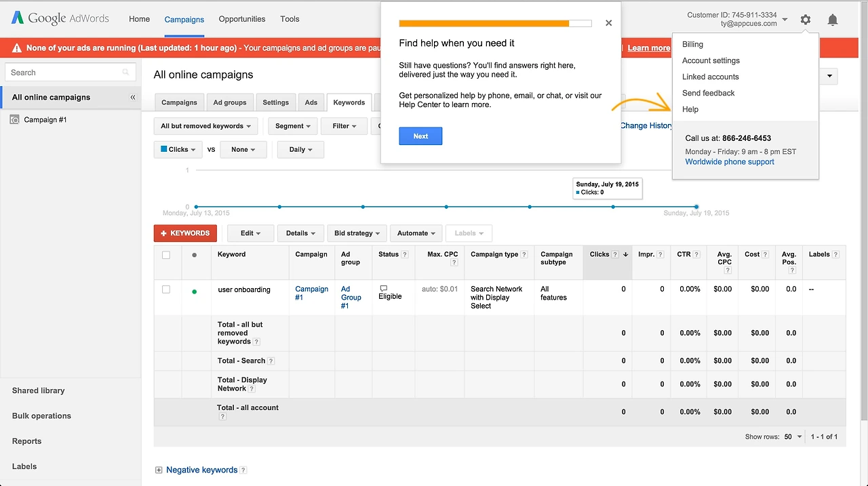Select Billing from the gear menu
The height and width of the screenshot is (486, 868).
tap(692, 44)
